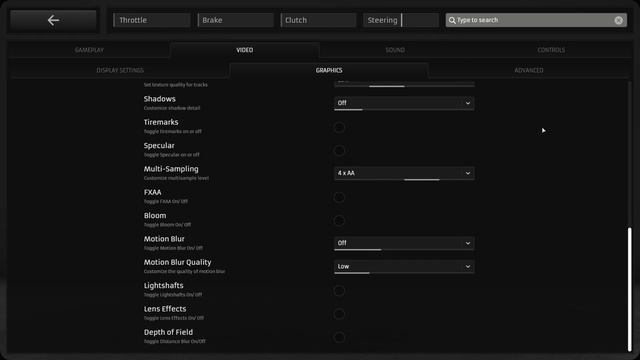Click the FXAA label
The width and height of the screenshot is (640, 360).
[153, 192]
